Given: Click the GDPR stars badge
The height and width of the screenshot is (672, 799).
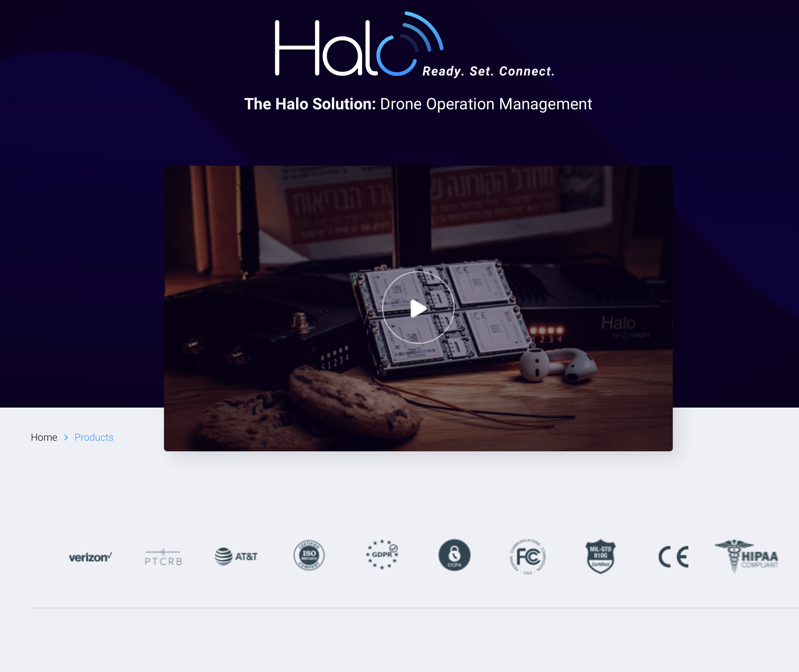Looking at the screenshot, I should point(382,555).
